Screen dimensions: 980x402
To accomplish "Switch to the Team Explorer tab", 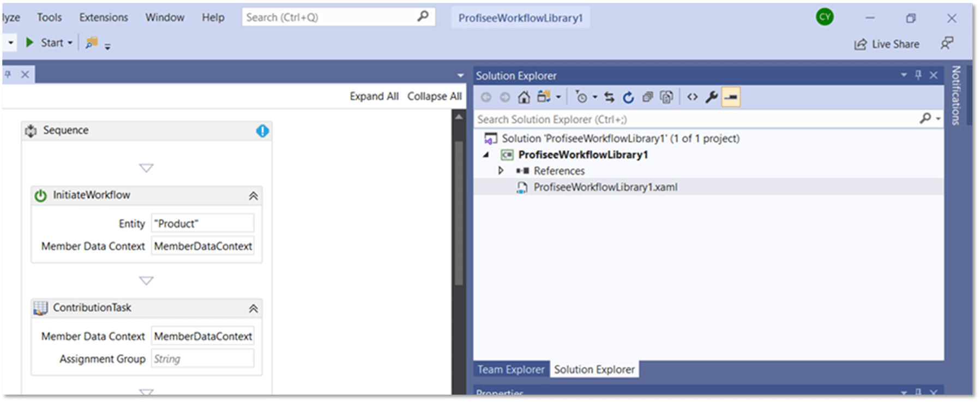I will tap(510, 369).
